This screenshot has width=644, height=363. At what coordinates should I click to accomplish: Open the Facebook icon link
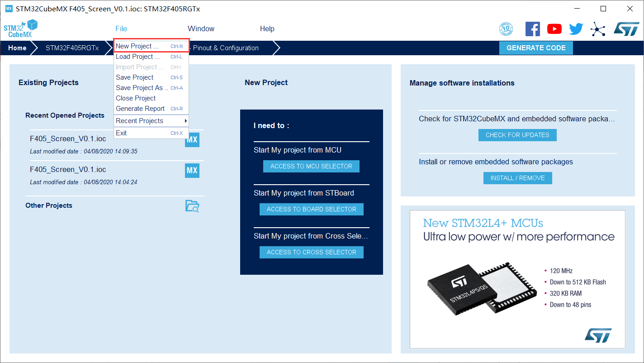tap(533, 29)
